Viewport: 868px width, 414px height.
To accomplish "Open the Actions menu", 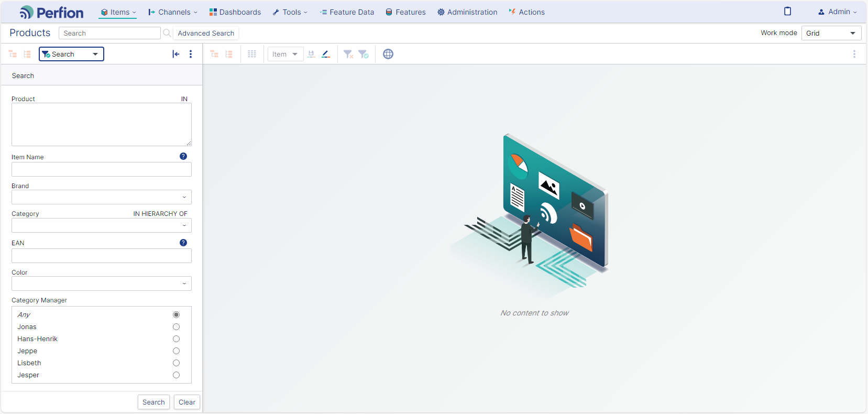I will [x=526, y=12].
